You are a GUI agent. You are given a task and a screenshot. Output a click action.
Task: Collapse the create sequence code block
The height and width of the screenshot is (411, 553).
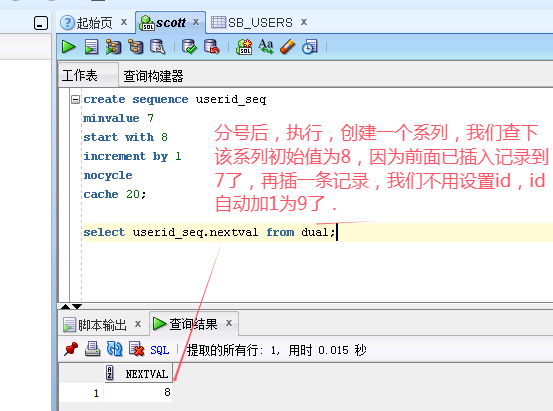[x=75, y=99]
